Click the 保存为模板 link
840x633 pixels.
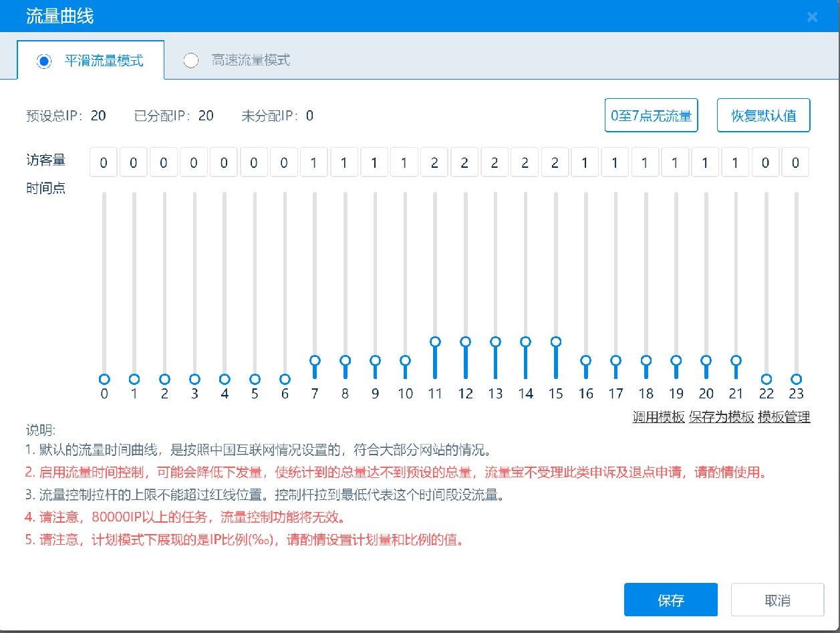coord(721,417)
